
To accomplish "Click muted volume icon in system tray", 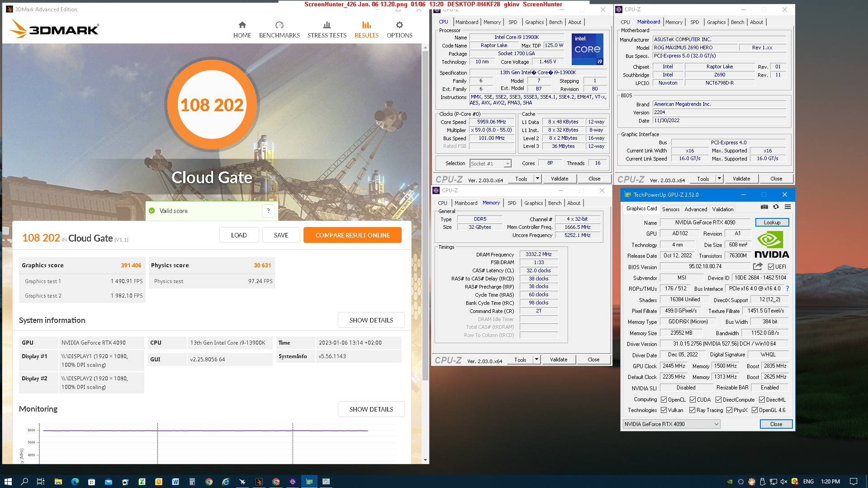I will 784,482.
